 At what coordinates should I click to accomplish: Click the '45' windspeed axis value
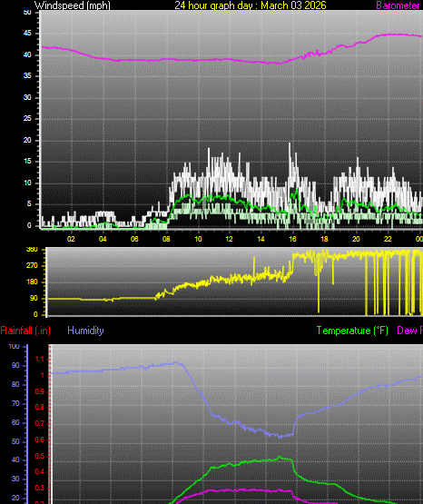click(x=27, y=34)
